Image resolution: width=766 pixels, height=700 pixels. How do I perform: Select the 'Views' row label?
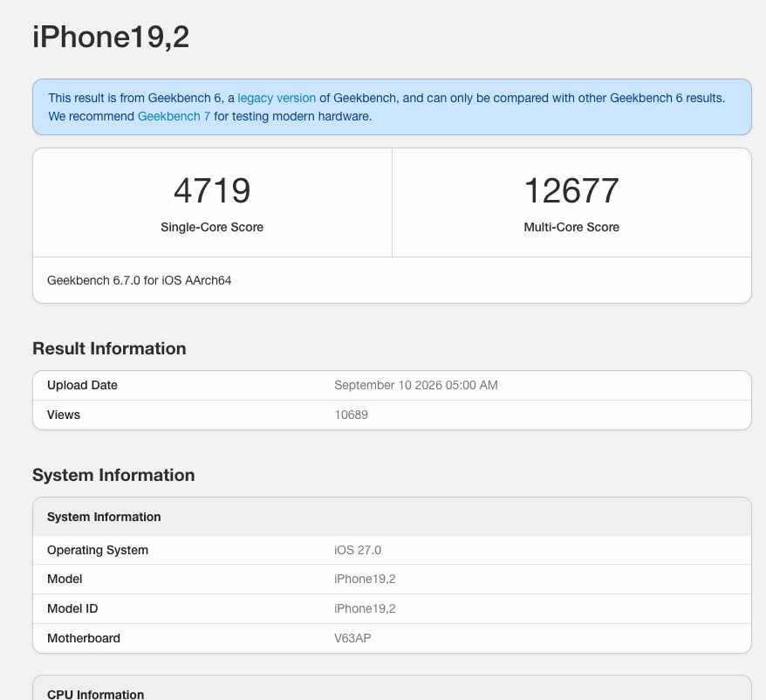pos(64,415)
